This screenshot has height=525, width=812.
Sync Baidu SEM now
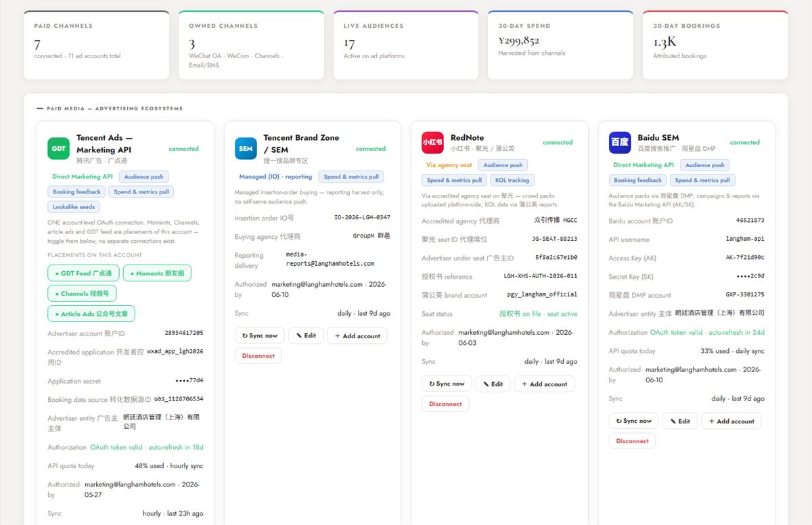click(x=634, y=421)
